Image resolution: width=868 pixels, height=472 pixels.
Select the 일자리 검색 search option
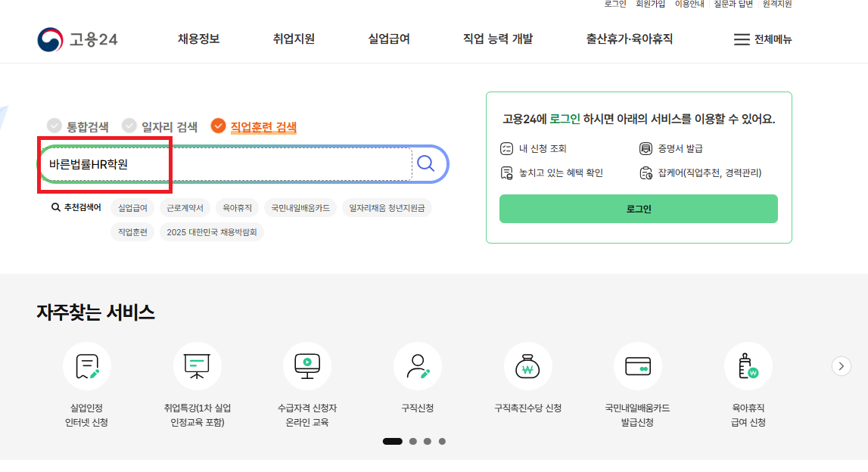(x=160, y=126)
